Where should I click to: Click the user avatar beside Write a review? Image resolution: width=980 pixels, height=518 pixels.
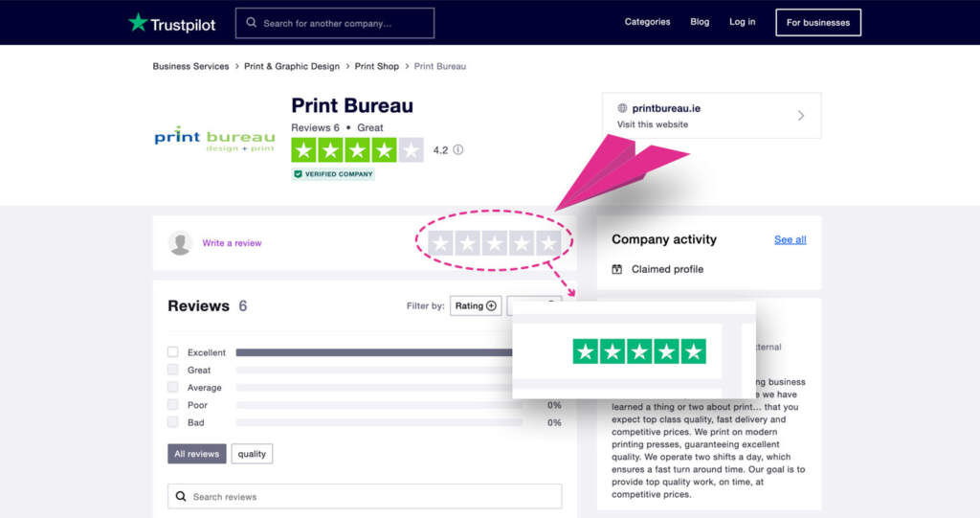click(x=180, y=243)
